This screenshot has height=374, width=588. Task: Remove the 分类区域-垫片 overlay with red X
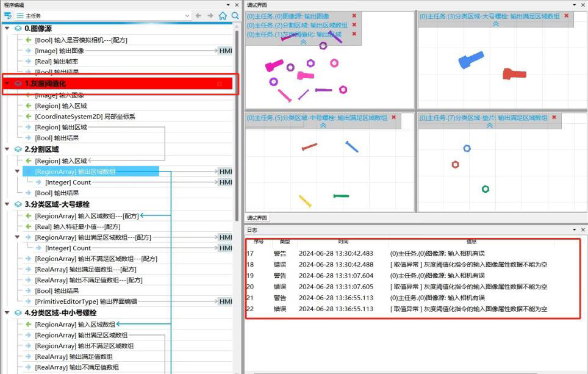554,117
